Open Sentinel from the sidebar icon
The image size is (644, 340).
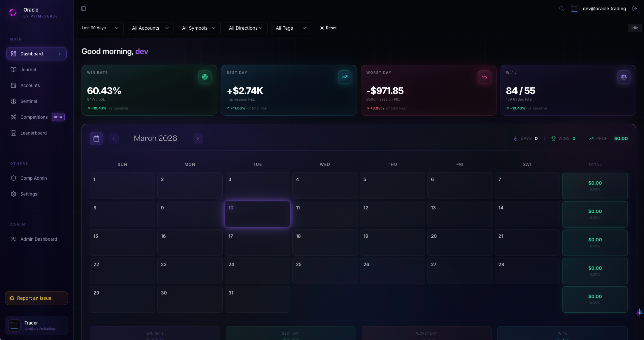point(14,101)
